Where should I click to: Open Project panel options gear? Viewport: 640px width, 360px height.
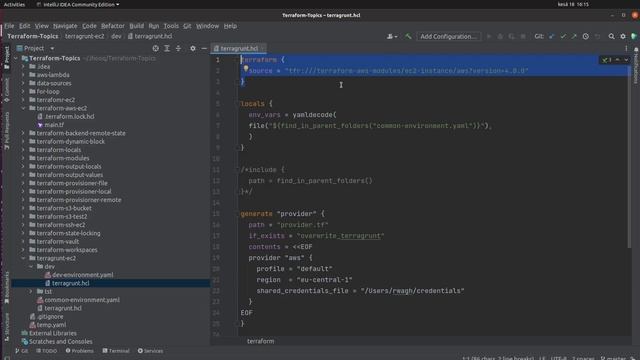point(193,48)
